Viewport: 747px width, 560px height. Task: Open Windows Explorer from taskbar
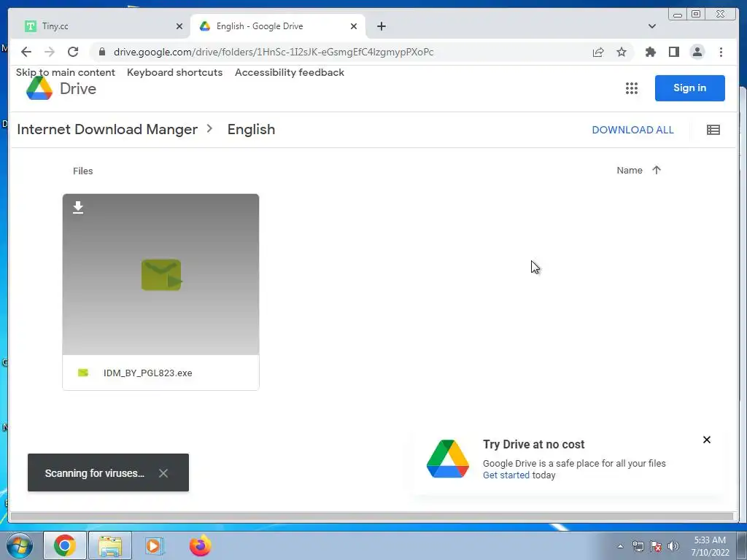coord(110,545)
